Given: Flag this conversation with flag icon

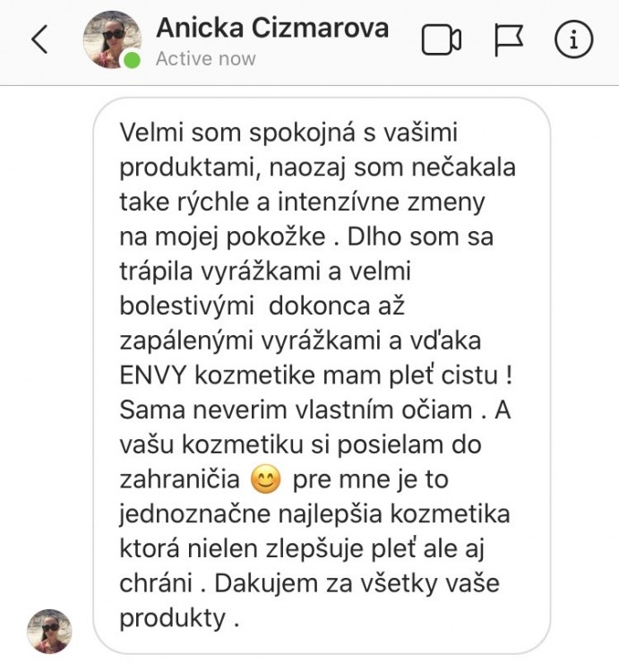Looking at the screenshot, I should [x=509, y=39].
